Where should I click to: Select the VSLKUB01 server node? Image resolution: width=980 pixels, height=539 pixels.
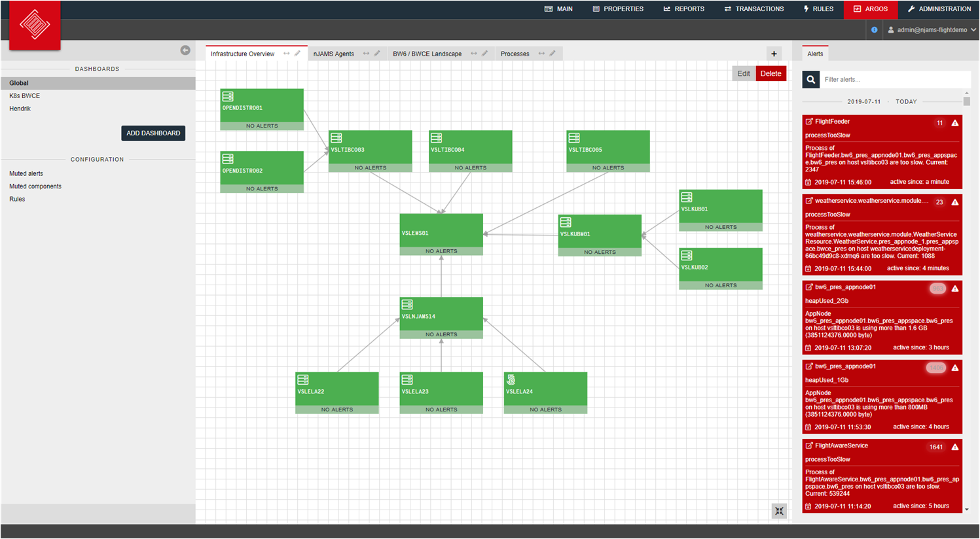click(x=721, y=210)
